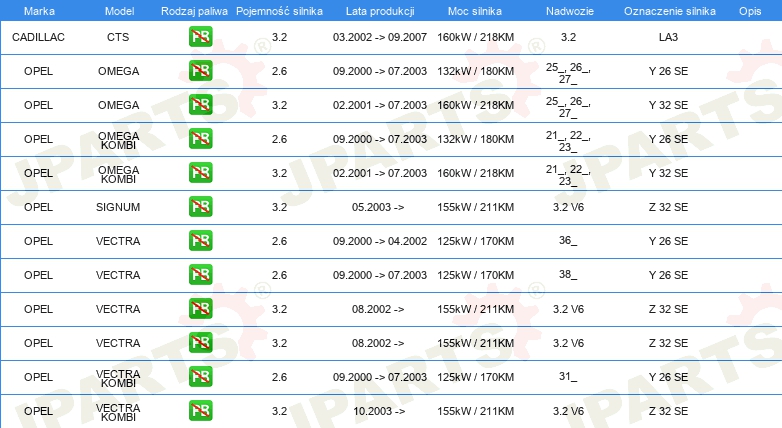Click Z 32 SE in the VECTRA KOMBI row

point(668,411)
